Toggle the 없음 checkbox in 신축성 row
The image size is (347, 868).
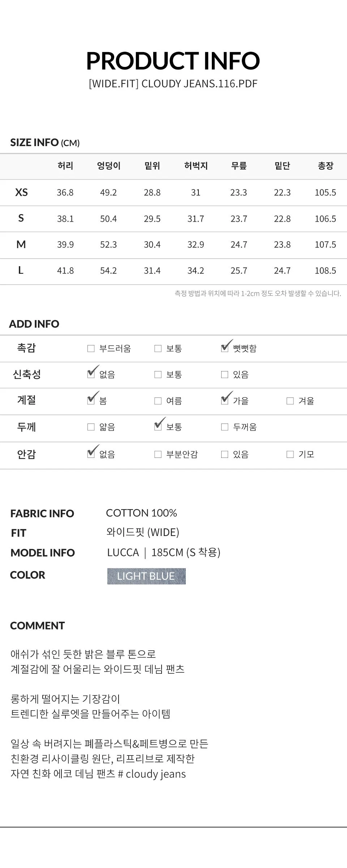coord(91,374)
